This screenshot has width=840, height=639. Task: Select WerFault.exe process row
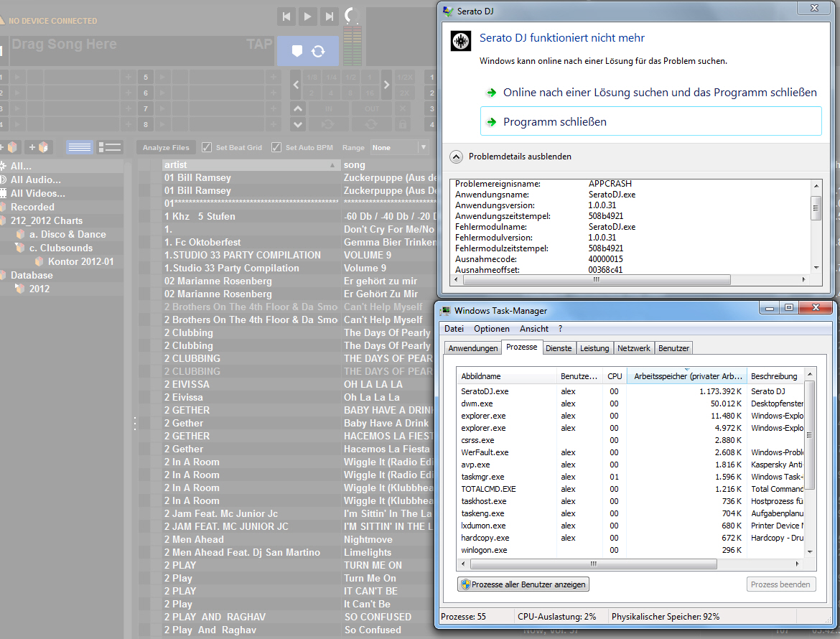click(x=630, y=452)
